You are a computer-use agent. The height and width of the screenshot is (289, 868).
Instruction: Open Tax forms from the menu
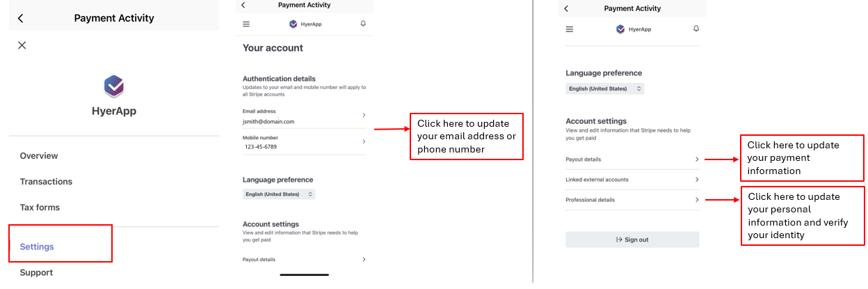point(40,208)
